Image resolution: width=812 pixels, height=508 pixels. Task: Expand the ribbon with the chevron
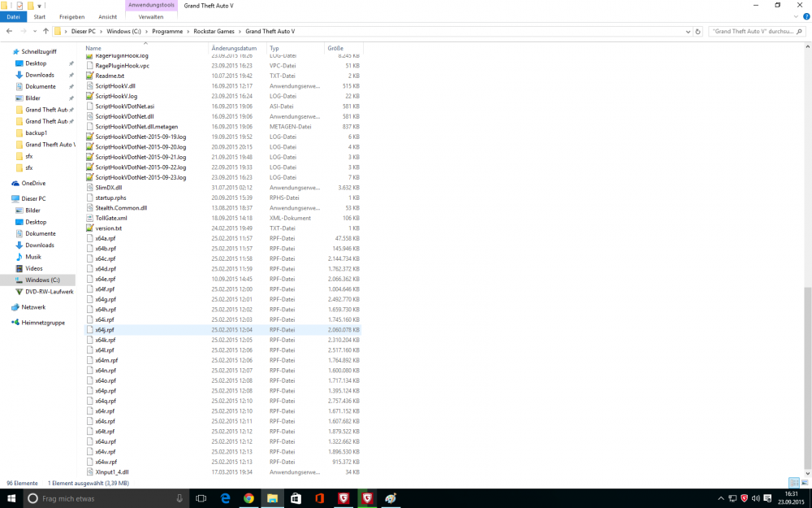pos(796,16)
